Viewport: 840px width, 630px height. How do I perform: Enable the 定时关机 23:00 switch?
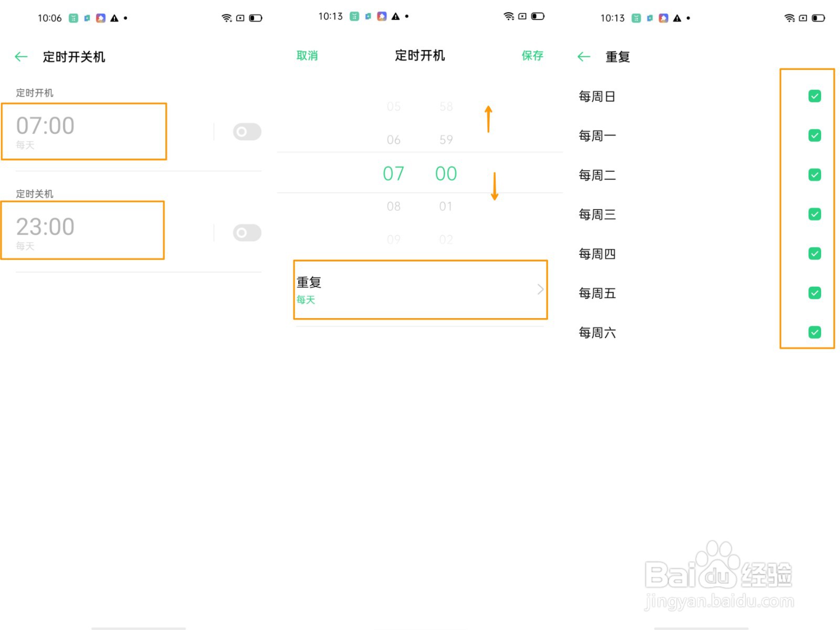pos(247,233)
